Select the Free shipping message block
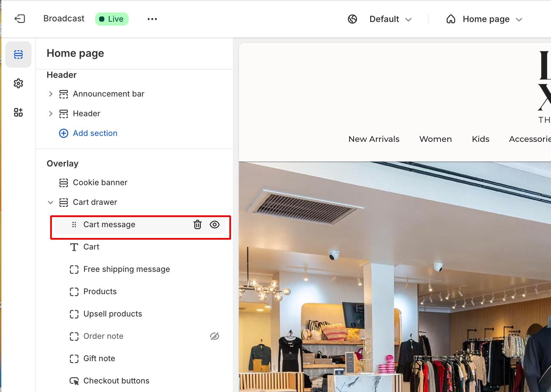The width and height of the screenshot is (551, 392). pyautogui.click(x=126, y=269)
